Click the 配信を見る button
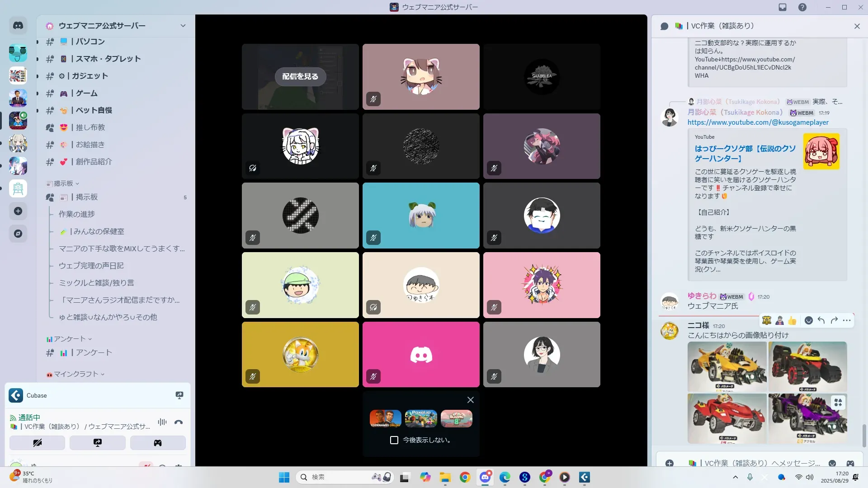The height and width of the screenshot is (488, 868). [300, 76]
